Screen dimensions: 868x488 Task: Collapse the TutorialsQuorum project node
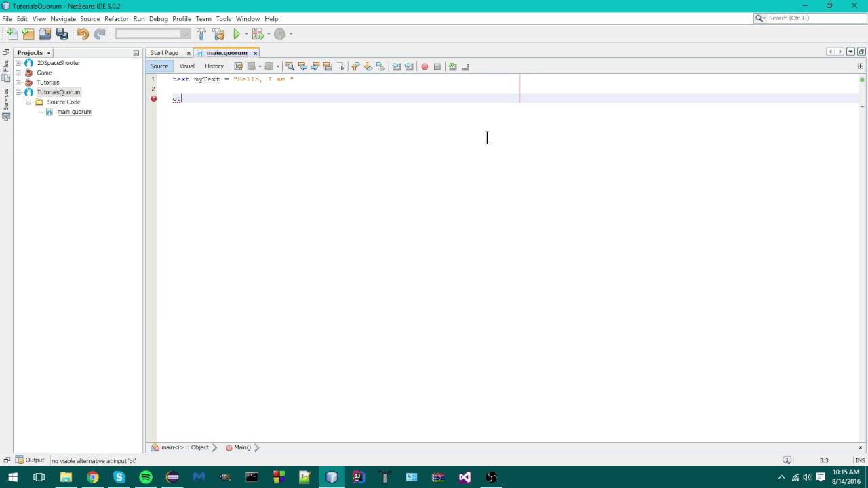tap(18, 92)
